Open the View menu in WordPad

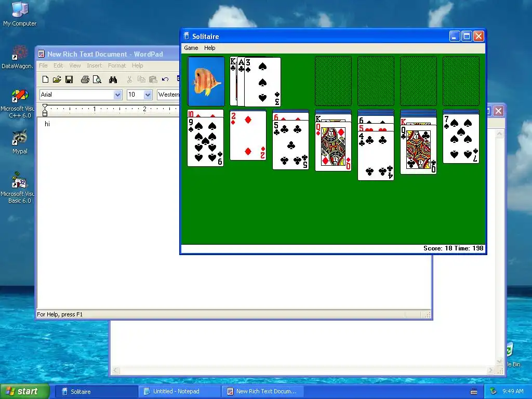tap(75, 65)
